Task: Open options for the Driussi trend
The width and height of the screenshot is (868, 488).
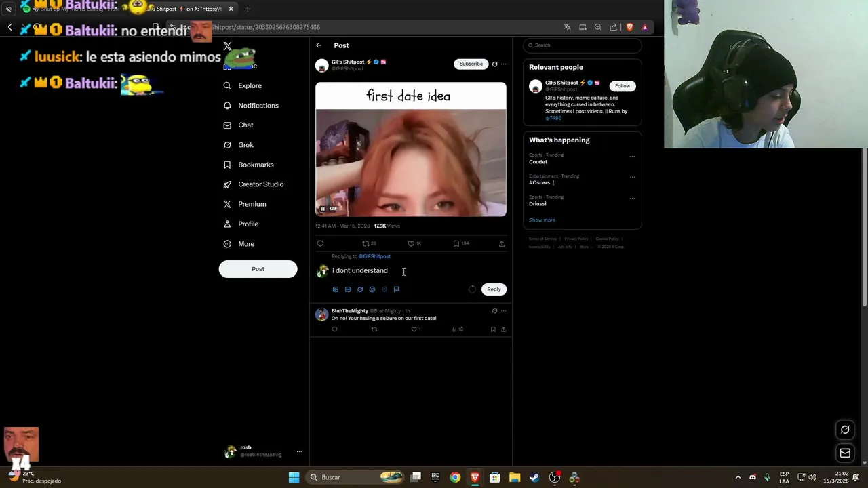Action: pyautogui.click(x=632, y=198)
